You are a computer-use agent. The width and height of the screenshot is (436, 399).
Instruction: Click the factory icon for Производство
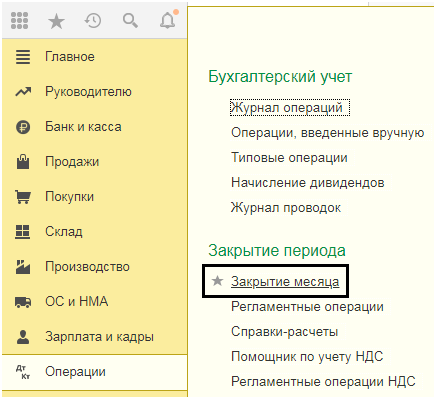pyautogui.click(x=23, y=267)
